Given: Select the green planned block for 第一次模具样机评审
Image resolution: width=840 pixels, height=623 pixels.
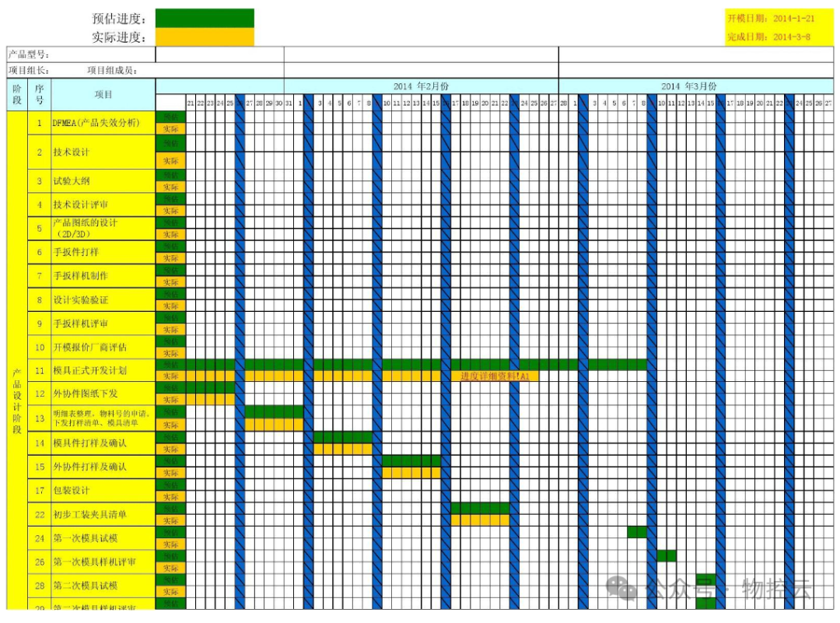Looking at the screenshot, I should click(667, 556).
